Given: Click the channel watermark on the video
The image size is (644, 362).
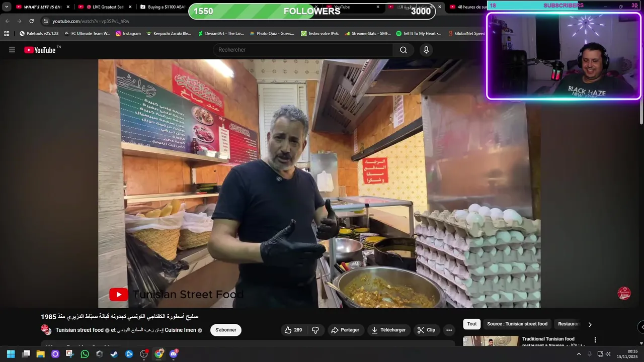Looking at the screenshot, I should (624, 293).
